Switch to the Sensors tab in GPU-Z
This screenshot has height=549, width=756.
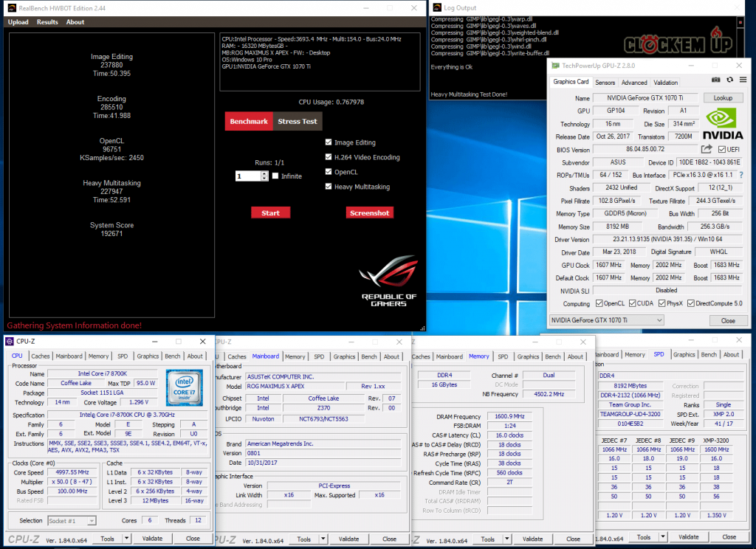tap(605, 83)
